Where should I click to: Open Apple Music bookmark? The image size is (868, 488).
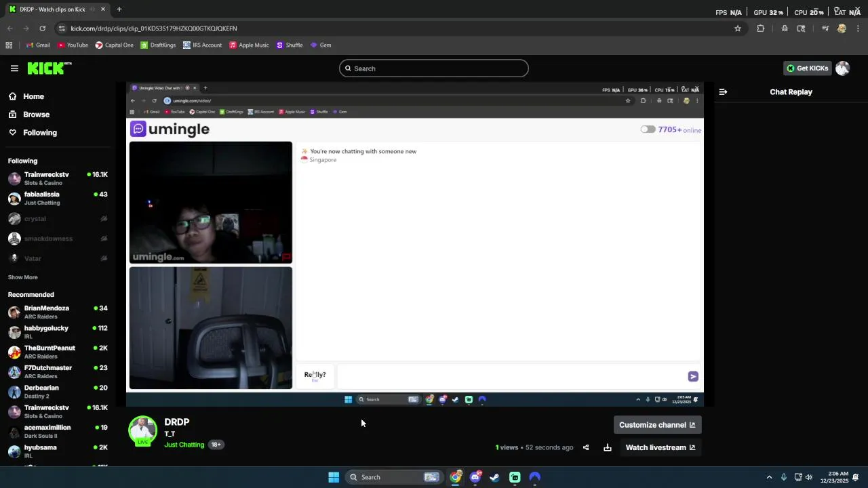(x=249, y=45)
